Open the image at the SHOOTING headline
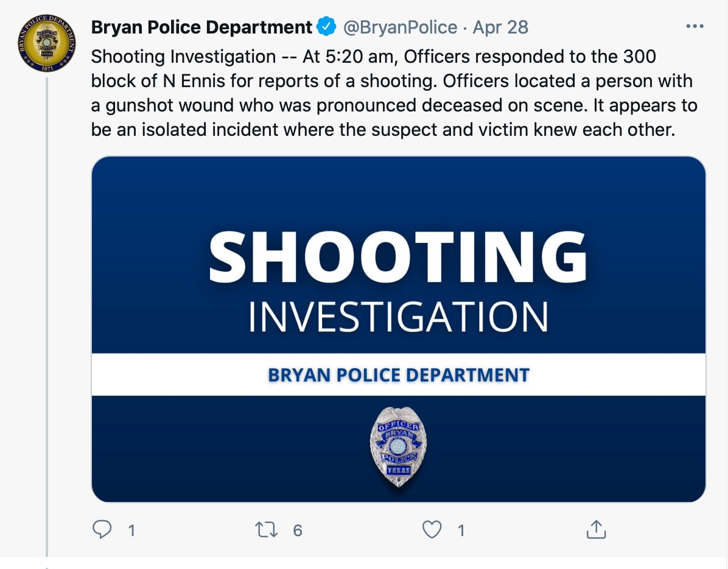This screenshot has height=569, width=728. (398, 256)
